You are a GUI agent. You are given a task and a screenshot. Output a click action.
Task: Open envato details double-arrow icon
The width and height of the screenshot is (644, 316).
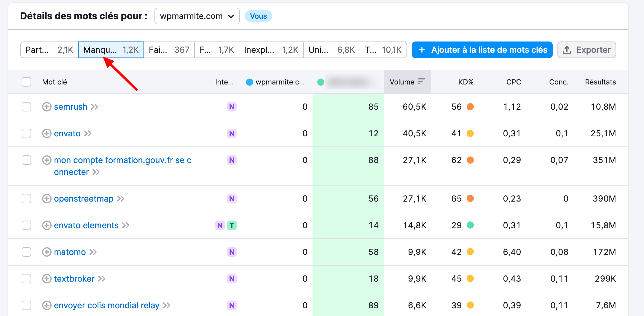pyautogui.click(x=88, y=133)
